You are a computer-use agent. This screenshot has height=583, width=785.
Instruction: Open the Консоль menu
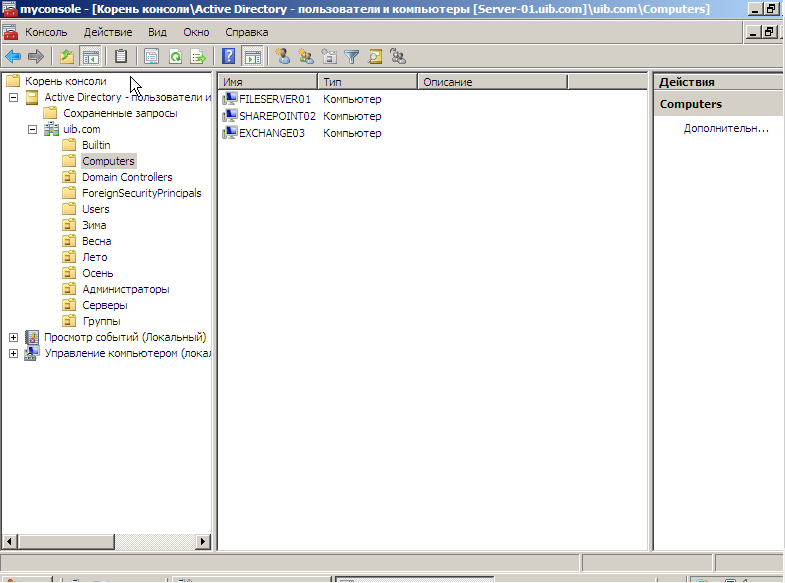[46, 32]
